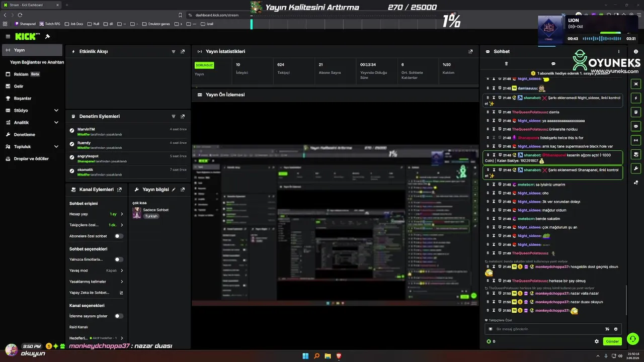Open the hamburger sidebar menu

[x=8, y=37]
